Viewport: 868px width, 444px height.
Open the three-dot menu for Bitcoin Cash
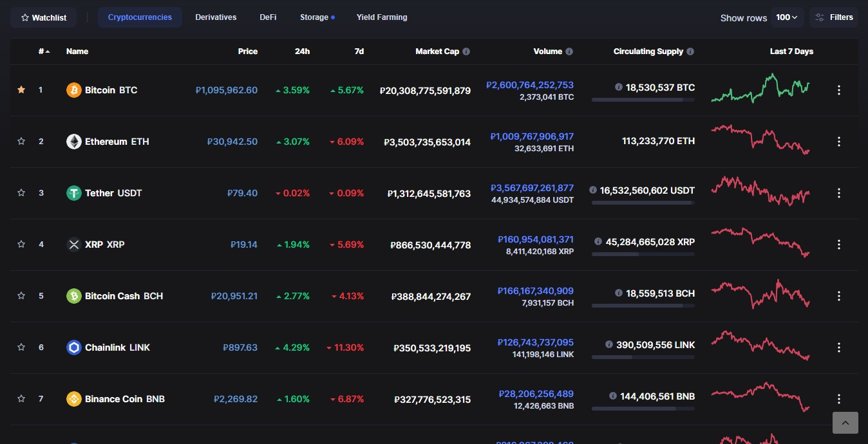click(839, 296)
